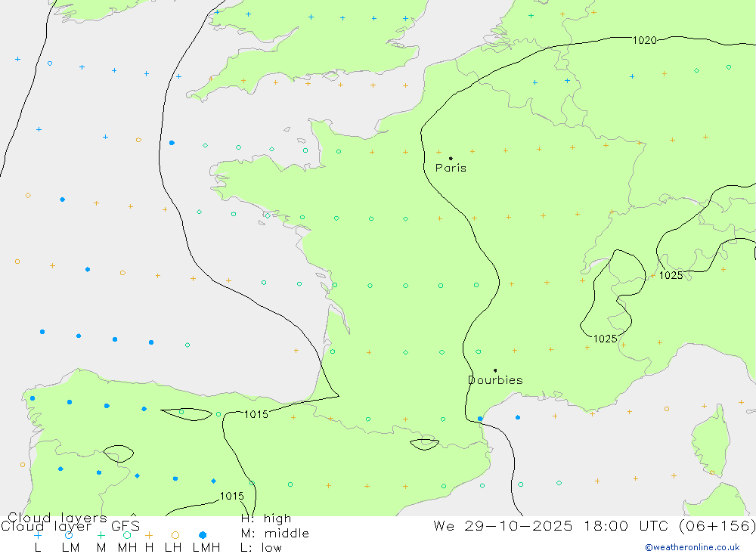Click the Dourbies location dot marker

point(495,370)
